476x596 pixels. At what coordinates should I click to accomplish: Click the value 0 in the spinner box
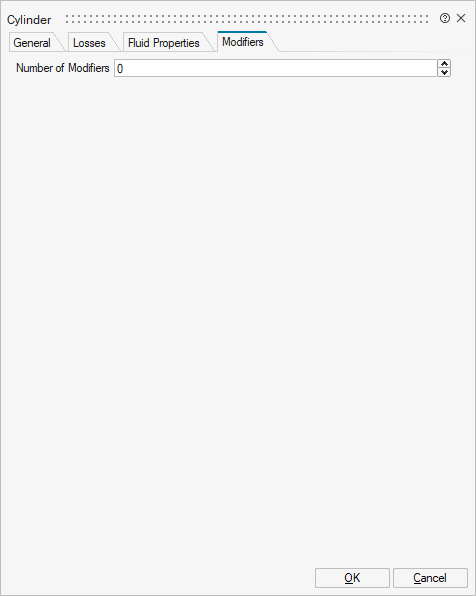(x=120, y=69)
